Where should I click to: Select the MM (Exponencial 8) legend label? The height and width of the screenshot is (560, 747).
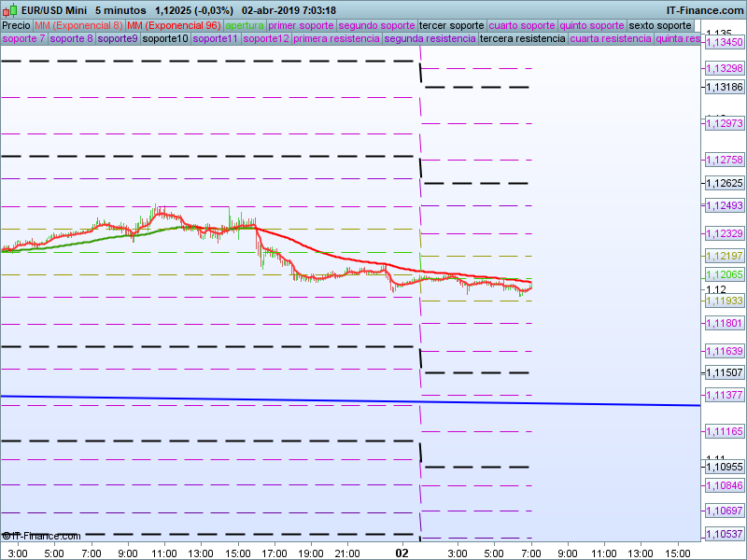point(78,25)
